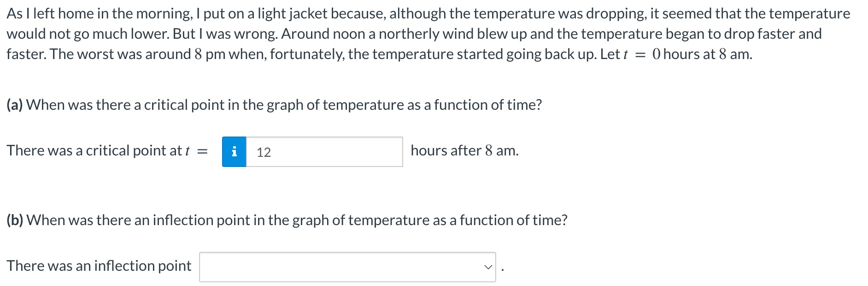Click the question text about critical point
Screen dimensions: 868x286
coord(284,105)
